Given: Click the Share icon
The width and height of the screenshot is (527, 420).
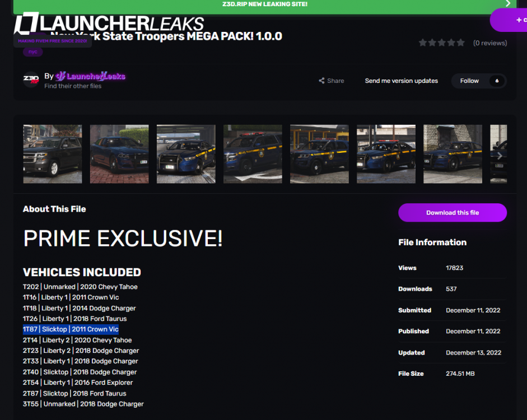Looking at the screenshot, I should click(322, 81).
